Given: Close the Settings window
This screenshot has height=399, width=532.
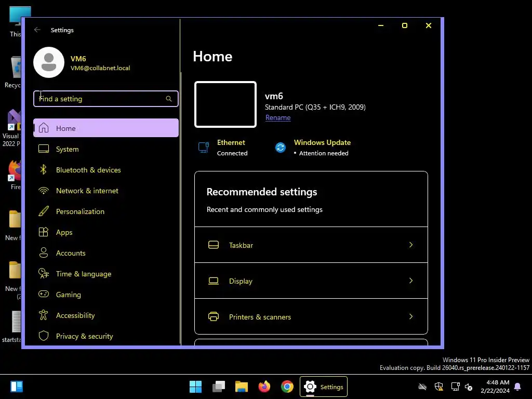Looking at the screenshot, I should click(429, 25).
